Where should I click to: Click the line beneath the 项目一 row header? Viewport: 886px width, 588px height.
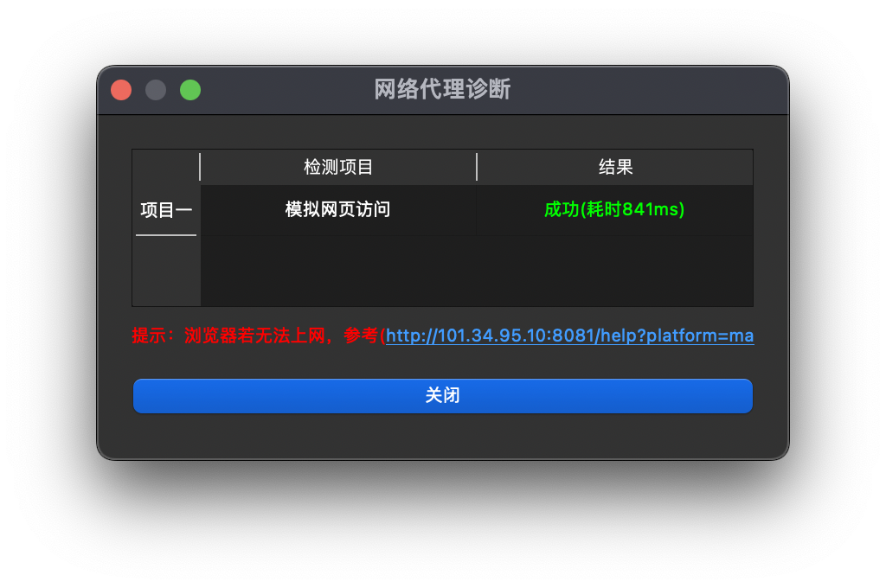(x=166, y=235)
